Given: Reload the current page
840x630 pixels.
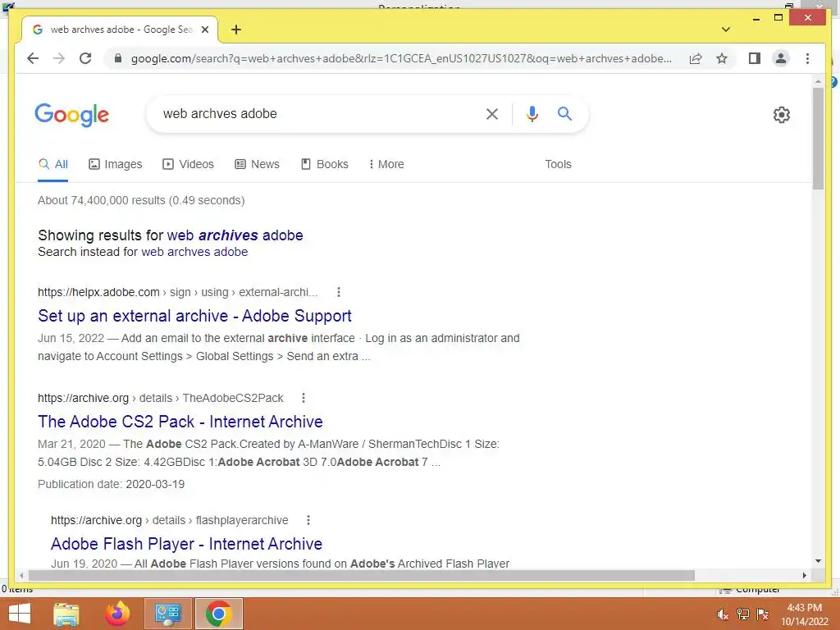Looking at the screenshot, I should tap(85, 58).
